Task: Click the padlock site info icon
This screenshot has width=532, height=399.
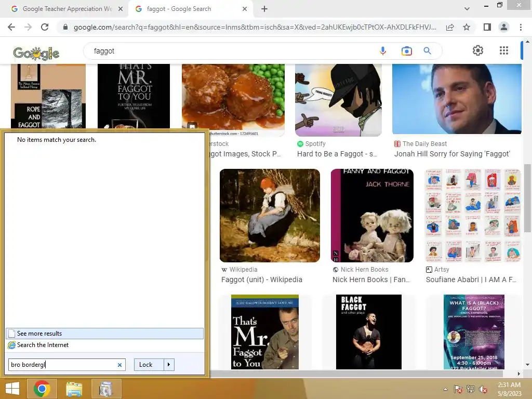Action: 65,27
